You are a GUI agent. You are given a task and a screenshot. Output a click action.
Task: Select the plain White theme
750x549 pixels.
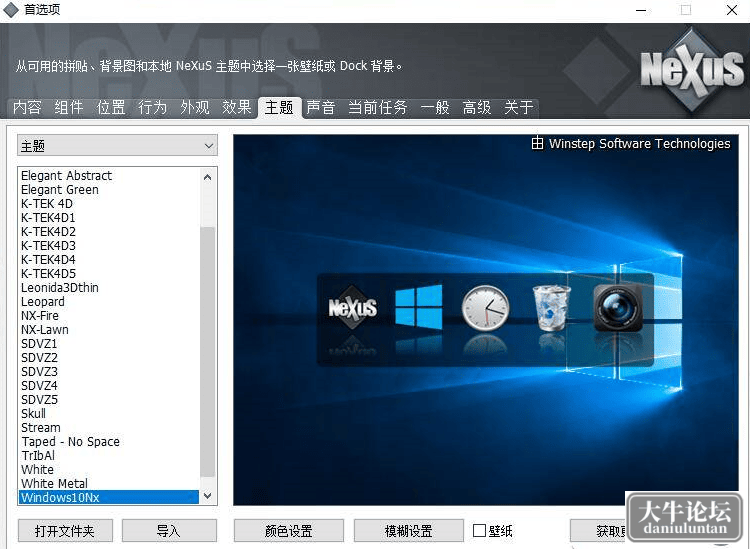coord(109,469)
